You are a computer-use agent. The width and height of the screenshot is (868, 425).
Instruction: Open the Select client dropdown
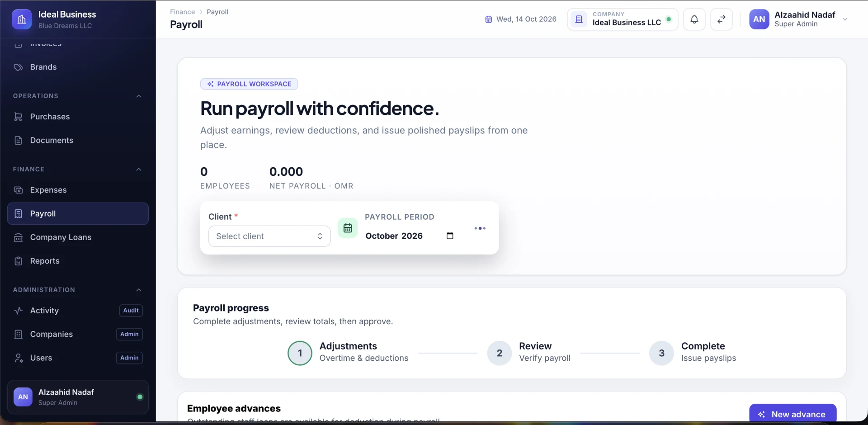point(269,236)
